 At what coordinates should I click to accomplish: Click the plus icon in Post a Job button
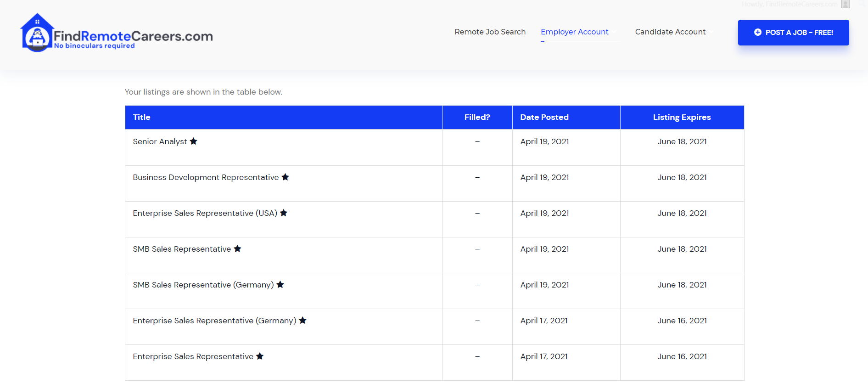(758, 32)
